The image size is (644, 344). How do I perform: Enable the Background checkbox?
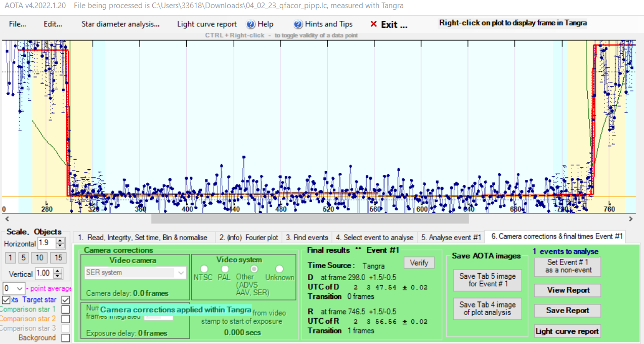coord(65,338)
